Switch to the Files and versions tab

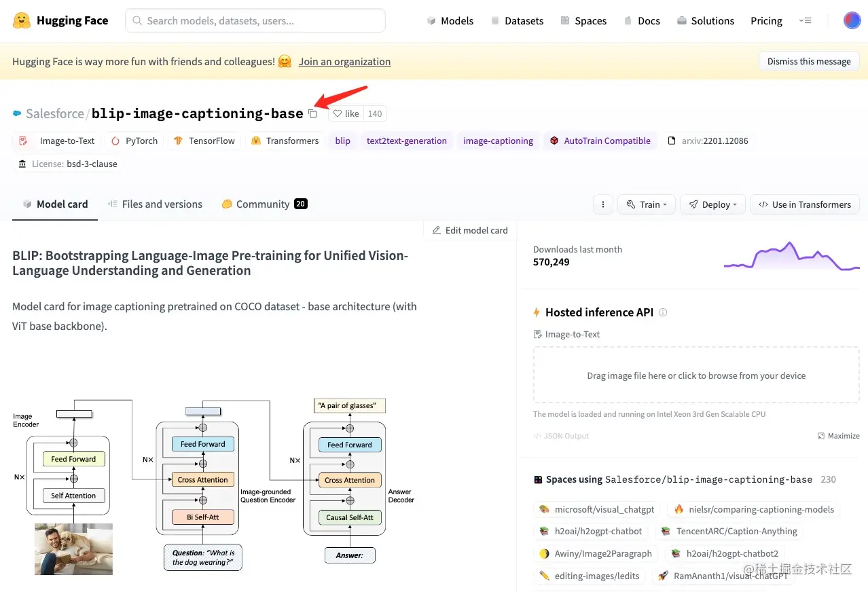click(155, 204)
